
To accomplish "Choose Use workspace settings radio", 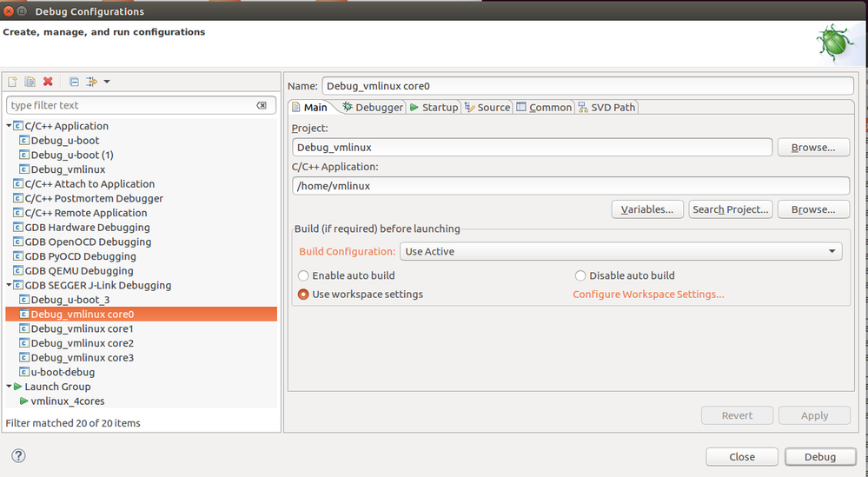I will (303, 295).
